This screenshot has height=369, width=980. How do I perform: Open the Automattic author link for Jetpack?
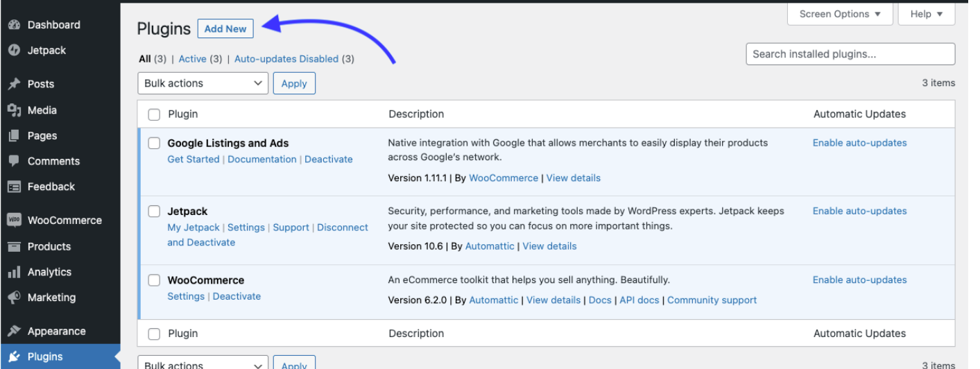tap(490, 246)
